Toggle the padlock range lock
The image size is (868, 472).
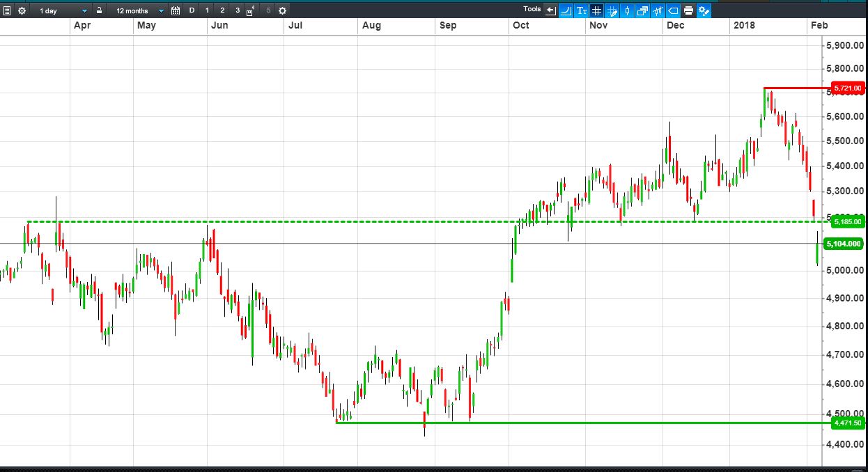coord(99,10)
